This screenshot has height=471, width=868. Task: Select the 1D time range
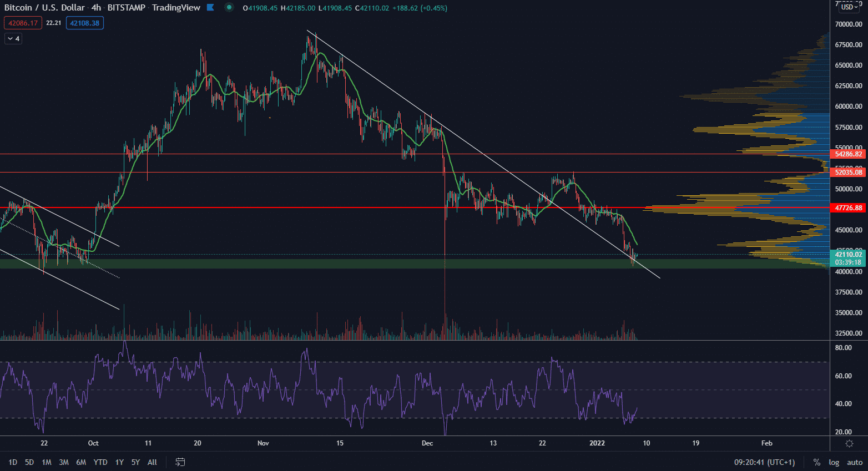point(13,462)
